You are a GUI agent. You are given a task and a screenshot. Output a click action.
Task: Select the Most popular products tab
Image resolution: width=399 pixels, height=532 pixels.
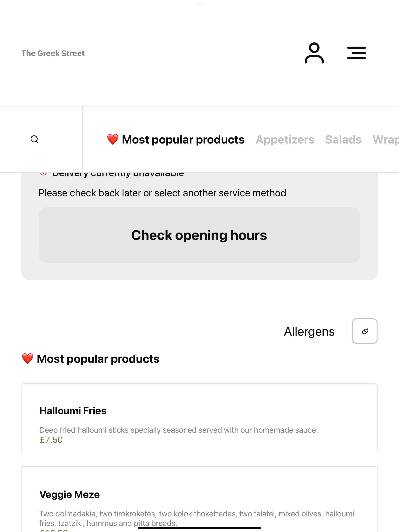(176, 139)
